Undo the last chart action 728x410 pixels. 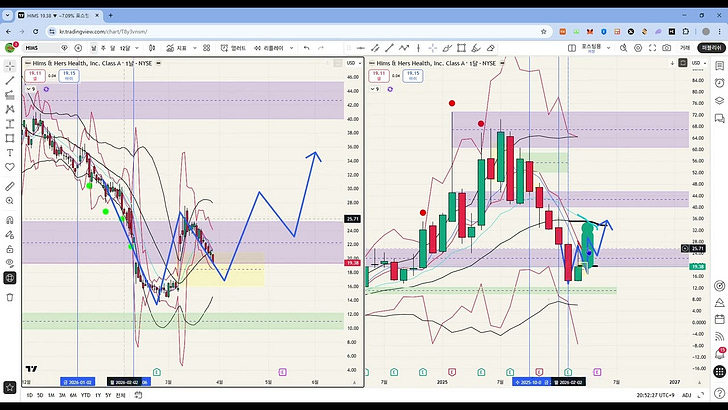tap(306, 48)
